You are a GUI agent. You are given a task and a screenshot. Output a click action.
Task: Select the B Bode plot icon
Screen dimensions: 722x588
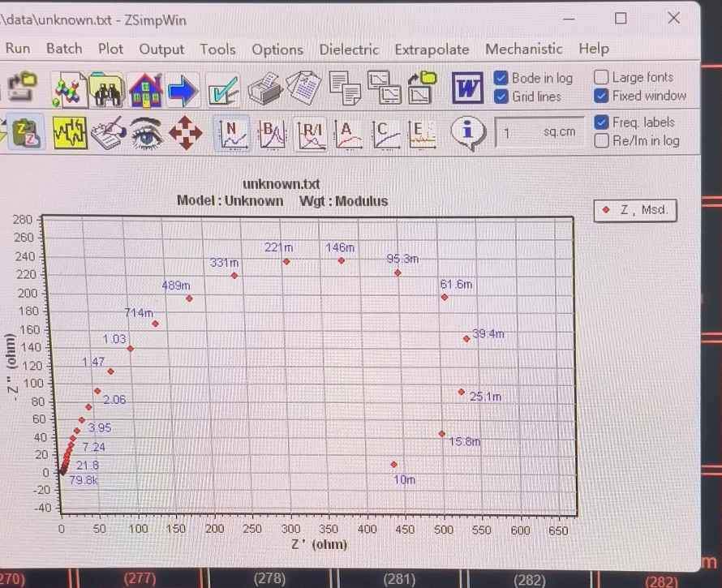click(x=272, y=134)
